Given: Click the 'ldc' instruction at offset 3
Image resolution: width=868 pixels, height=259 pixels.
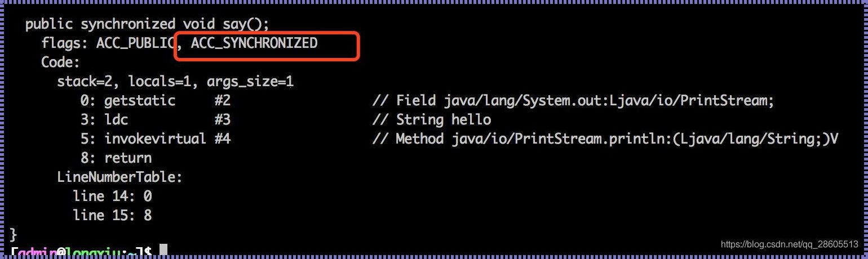Looking at the screenshot, I should tap(116, 119).
